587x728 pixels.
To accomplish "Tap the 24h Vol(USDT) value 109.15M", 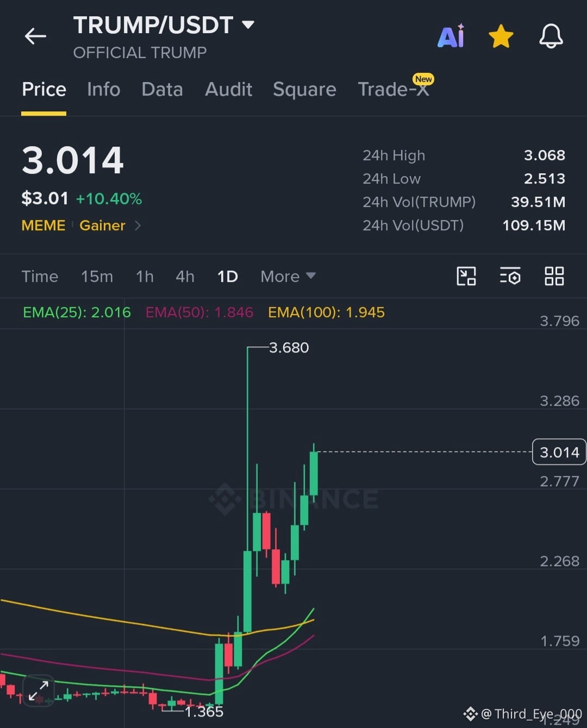I will [x=534, y=225].
